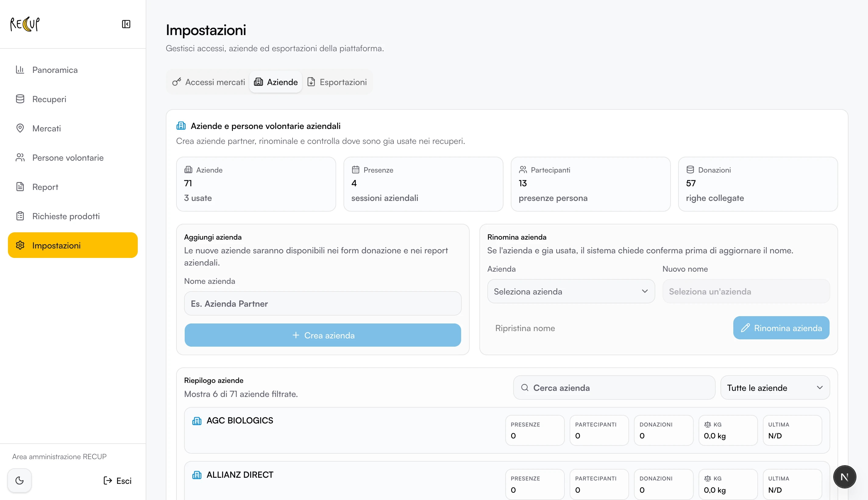Click the Aziende stat card showing 71
868x500 pixels.
256,184
